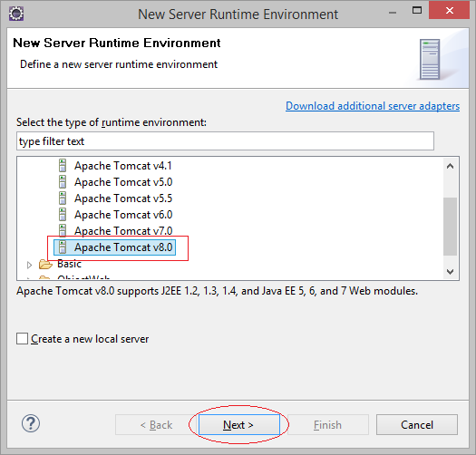Open the help question mark icon
This screenshot has height=455, width=476.
tap(31, 423)
